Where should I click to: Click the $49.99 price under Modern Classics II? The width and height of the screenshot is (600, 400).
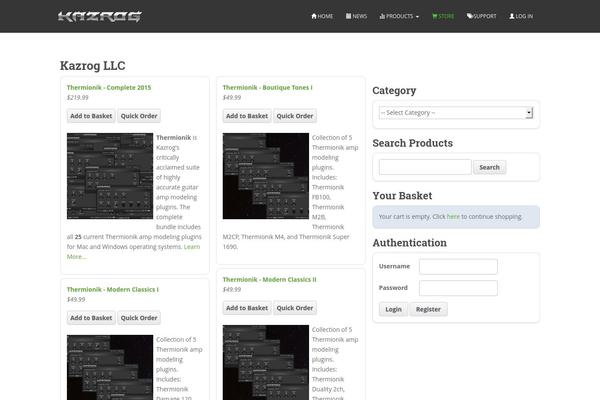click(x=232, y=289)
